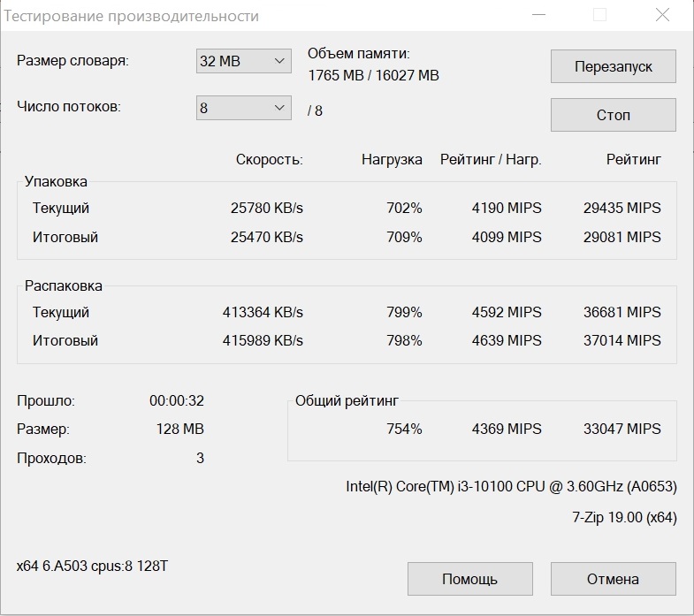Minimize the benchmark window
Viewport: 694px width, 616px height.
click(x=538, y=15)
